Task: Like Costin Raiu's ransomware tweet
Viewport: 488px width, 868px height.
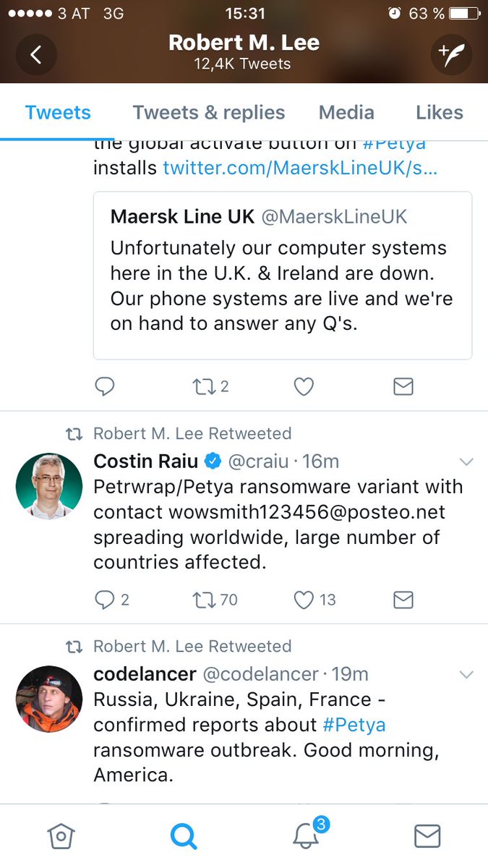Action: click(304, 600)
